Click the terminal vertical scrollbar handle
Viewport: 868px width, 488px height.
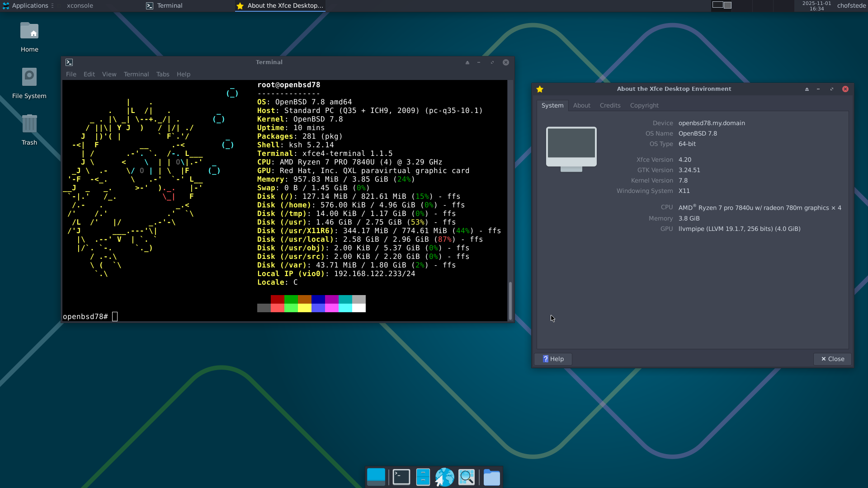pyautogui.click(x=510, y=300)
